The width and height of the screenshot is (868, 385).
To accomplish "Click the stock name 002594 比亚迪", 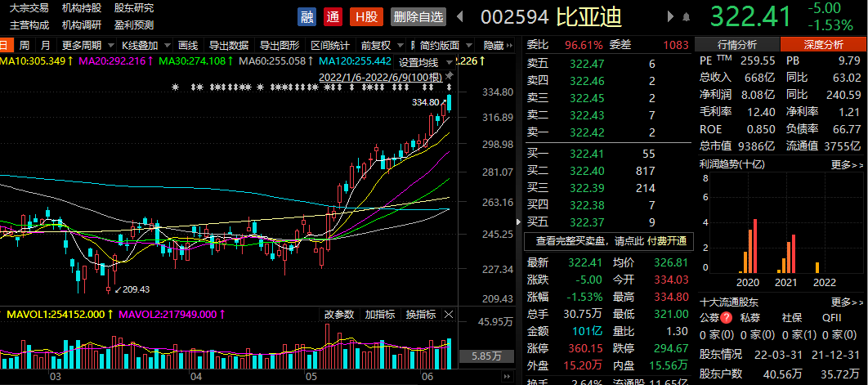I will coord(552,17).
